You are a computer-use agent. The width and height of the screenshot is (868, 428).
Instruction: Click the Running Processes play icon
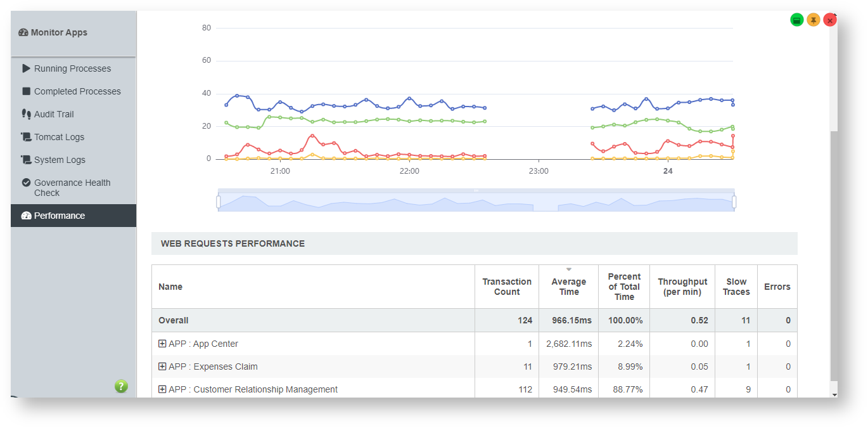point(26,68)
